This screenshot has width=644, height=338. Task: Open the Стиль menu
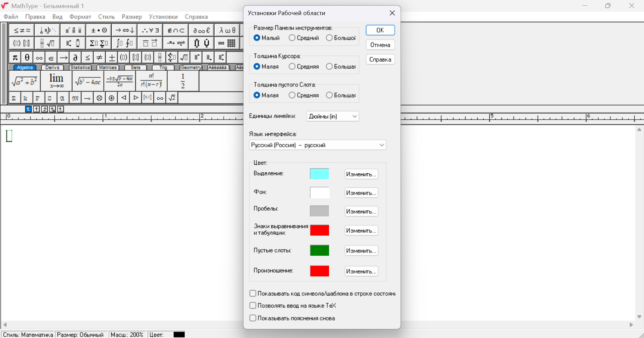pyautogui.click(x=106, y=17)
